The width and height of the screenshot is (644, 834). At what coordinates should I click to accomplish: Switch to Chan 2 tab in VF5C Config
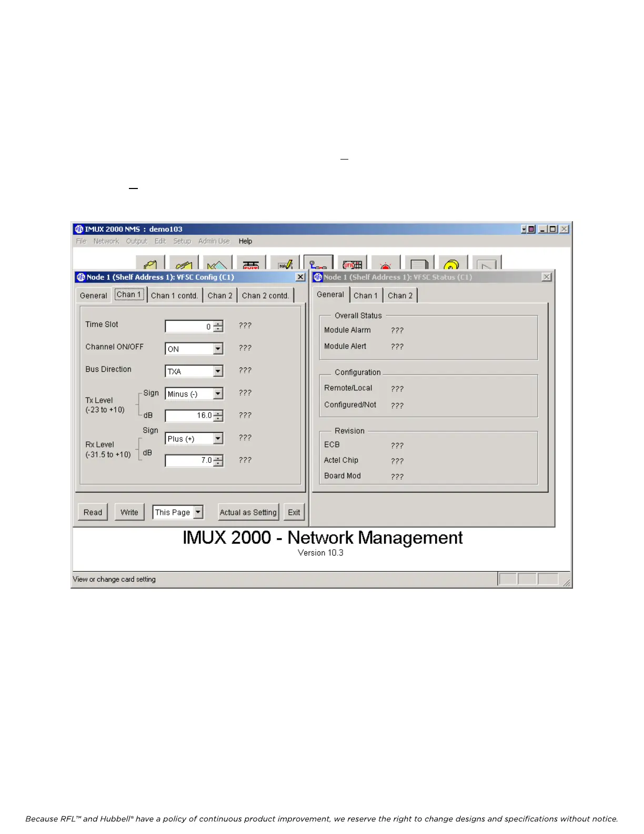[x=220, y=295]
